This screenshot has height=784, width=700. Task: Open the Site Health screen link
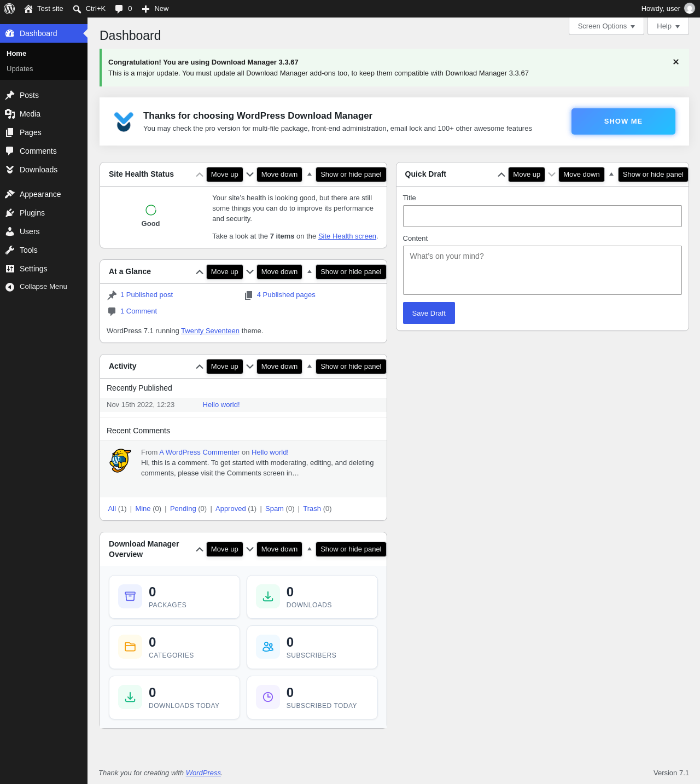point(347,236)
